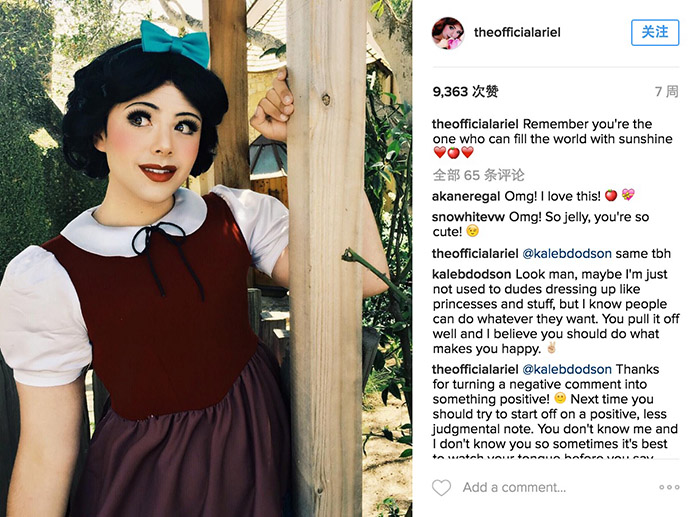Screen dimensions: 700x517
Task: Open the 7 周 post timestamp
Action: tap(667, 92)
